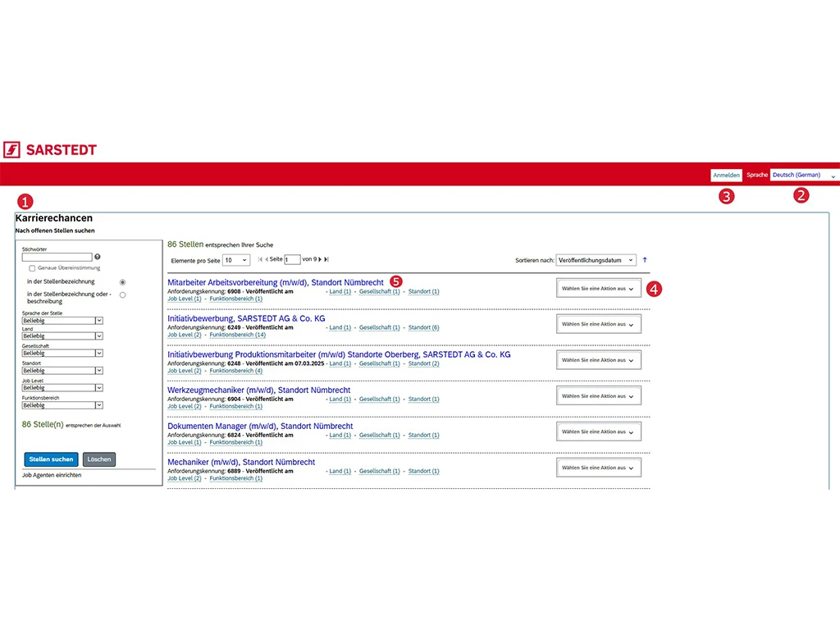The width and height of the screenshot is (840, 630).
Task: Click the Seite number input field
Action: (x=292, y=260)
